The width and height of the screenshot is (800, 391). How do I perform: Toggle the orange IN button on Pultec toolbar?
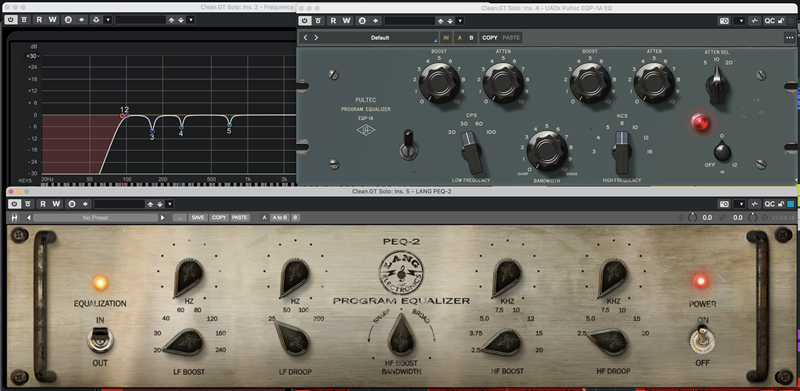[x=446, y=38]
